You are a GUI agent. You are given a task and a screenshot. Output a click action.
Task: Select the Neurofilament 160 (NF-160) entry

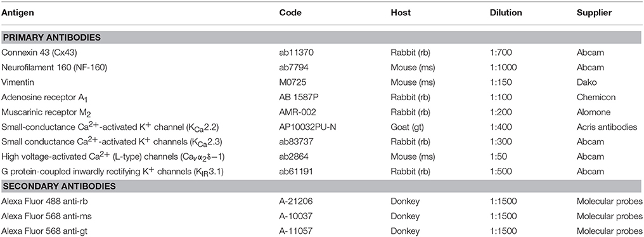pyautogui.click(x=55, y=67)
